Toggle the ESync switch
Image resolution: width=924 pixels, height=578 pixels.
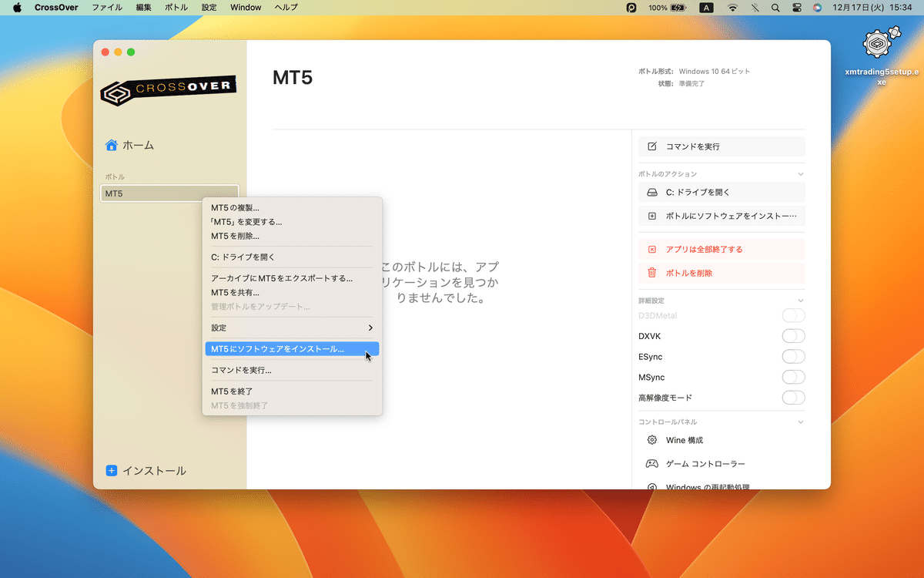point(793,357)
